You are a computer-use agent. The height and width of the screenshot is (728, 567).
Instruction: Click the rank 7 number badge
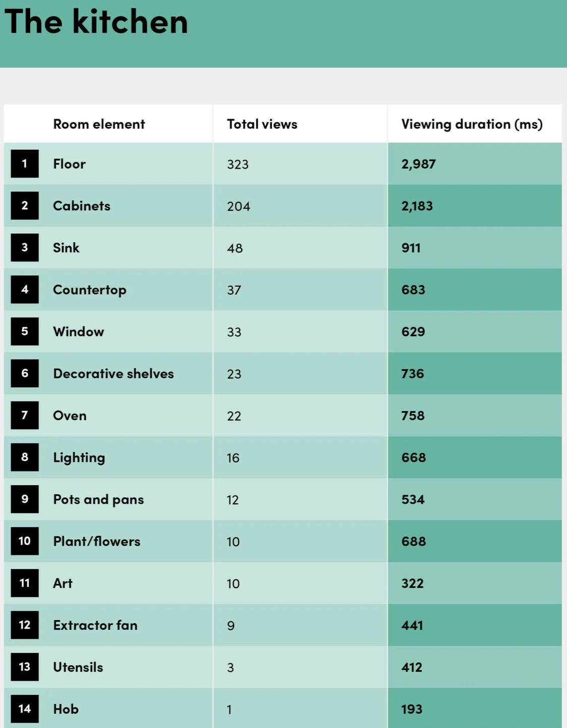[24, 415]
